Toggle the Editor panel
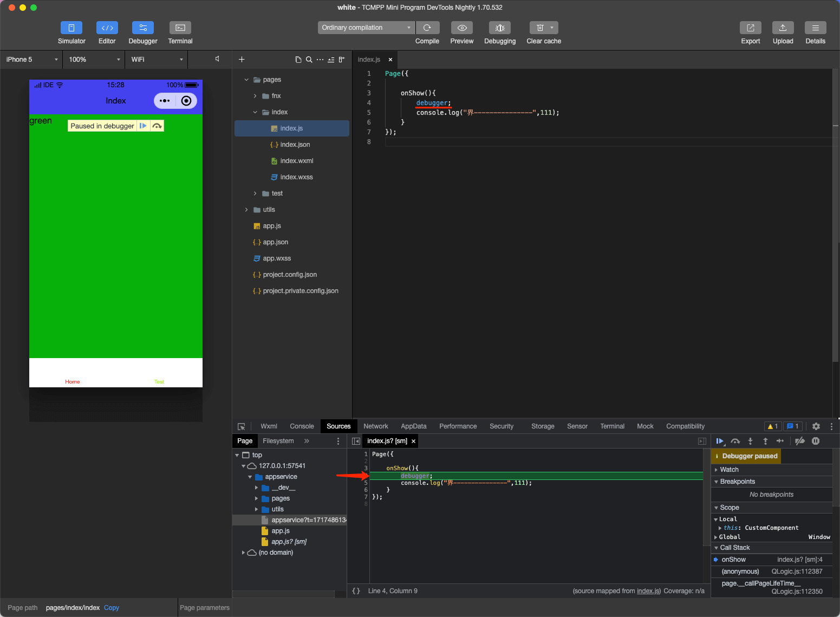This screenshot has height=617, width=840. point(107,28)
